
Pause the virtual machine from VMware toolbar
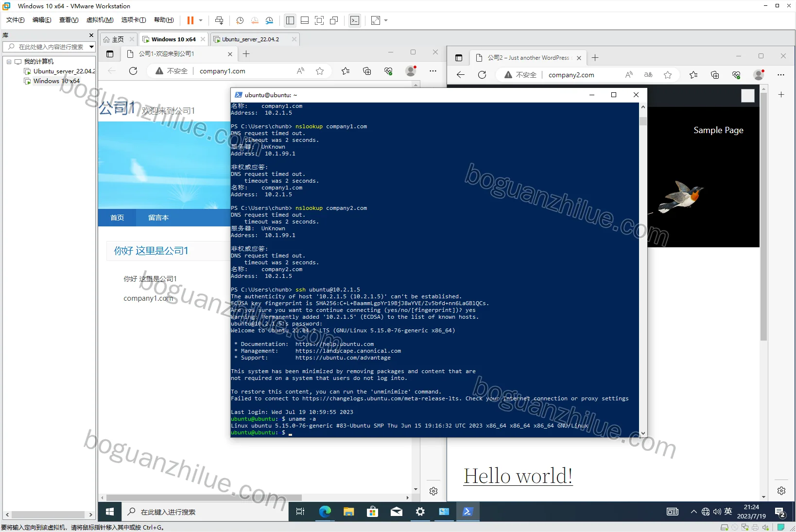[190, 20]
